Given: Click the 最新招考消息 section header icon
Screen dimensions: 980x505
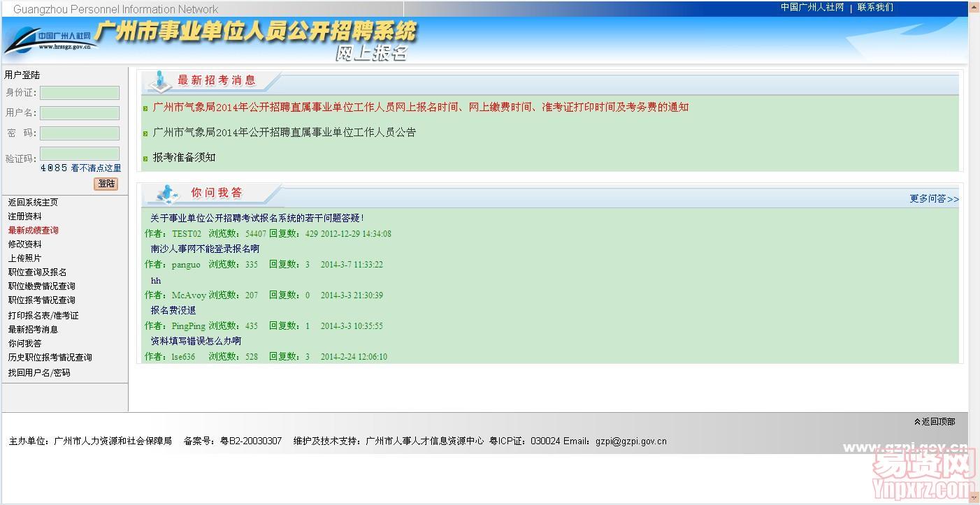Looking at the screenshot, I should [x=161, y=80].
